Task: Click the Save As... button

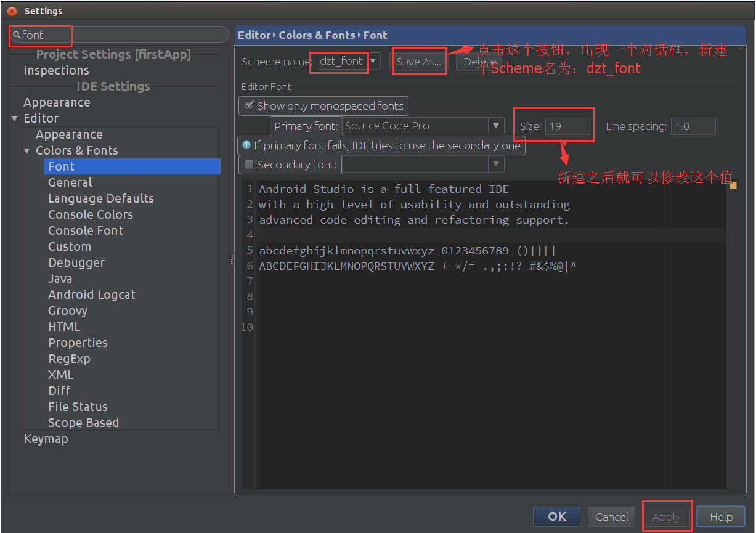Action: [419, 62]
